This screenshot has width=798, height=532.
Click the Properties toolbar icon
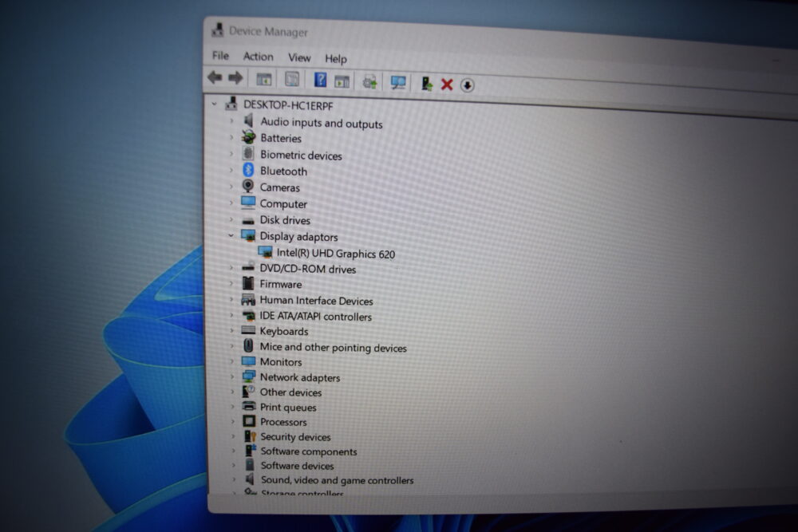click(x=292, y=79)
